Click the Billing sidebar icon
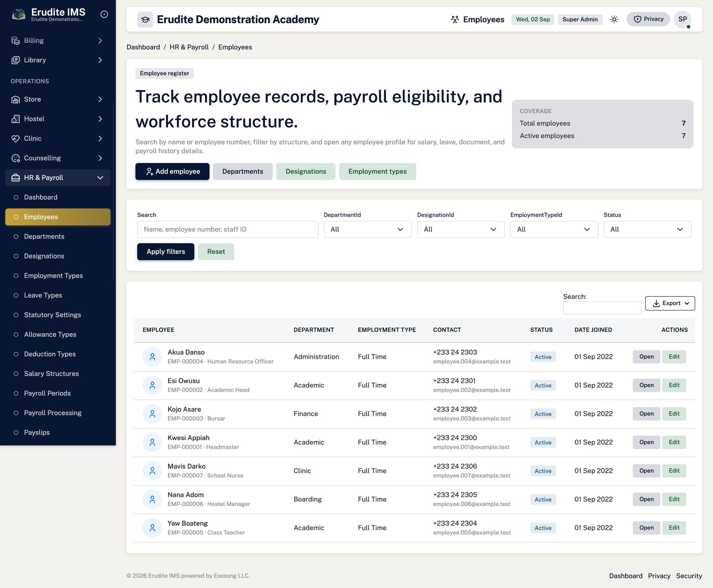Viewport: 713px width, 588px height. 16,41
